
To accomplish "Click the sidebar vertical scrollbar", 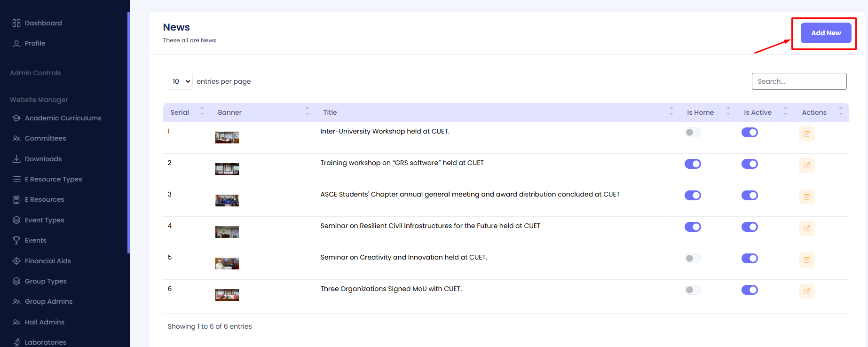I will point(128,132).
